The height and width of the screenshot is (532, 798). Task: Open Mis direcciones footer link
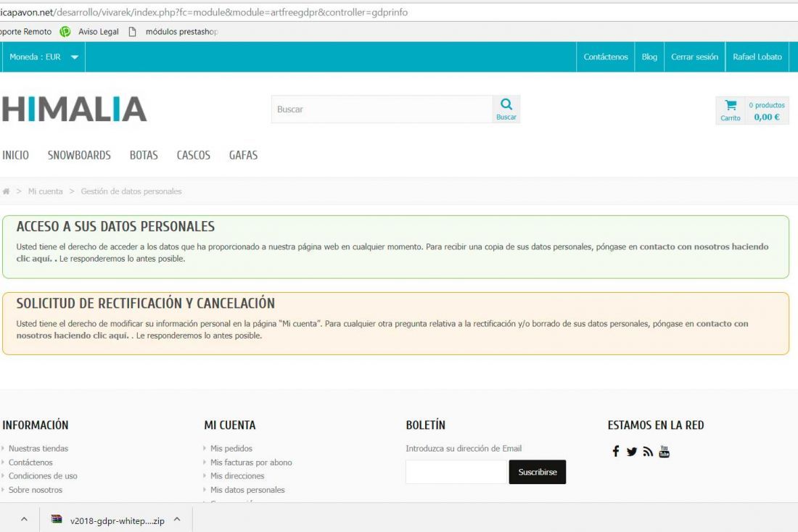tap(237, 476)
